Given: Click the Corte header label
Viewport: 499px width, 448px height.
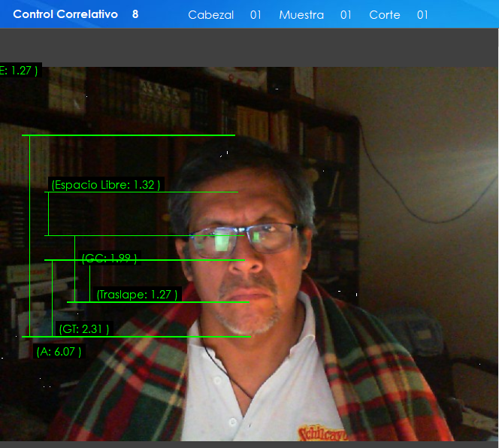Looking at the screenshot, I should [385, 15].
